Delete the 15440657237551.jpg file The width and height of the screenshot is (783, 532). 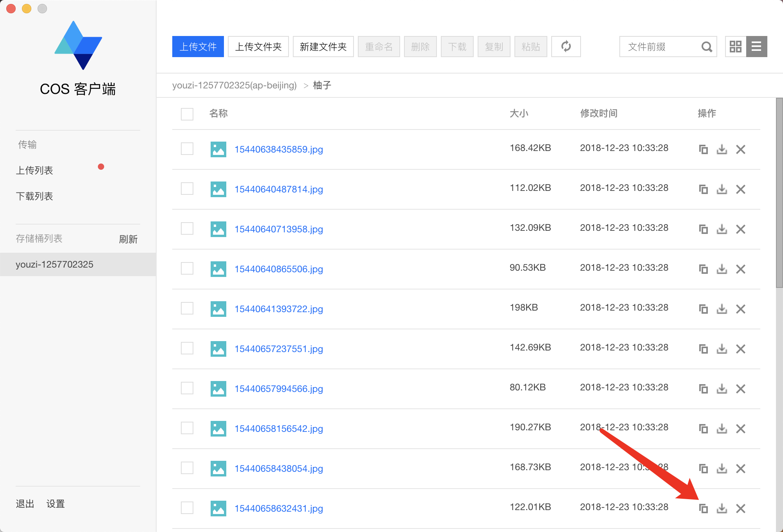[740, 349]
